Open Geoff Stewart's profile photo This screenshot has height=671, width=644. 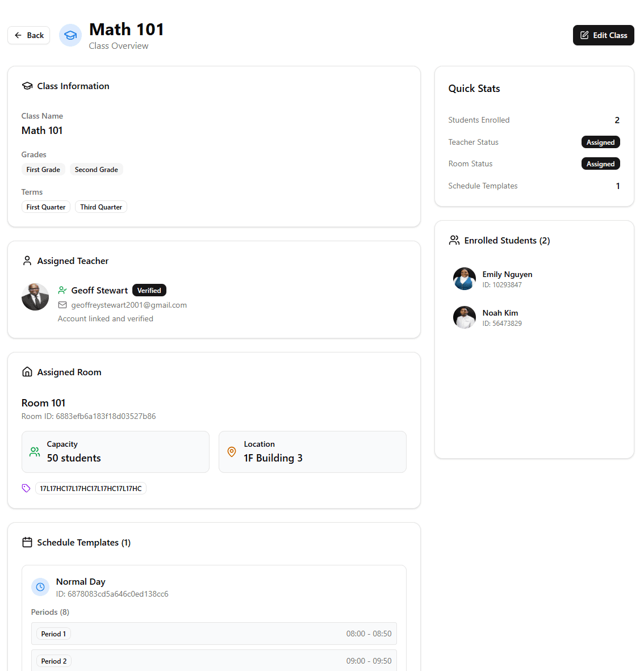tap(35, 297)
